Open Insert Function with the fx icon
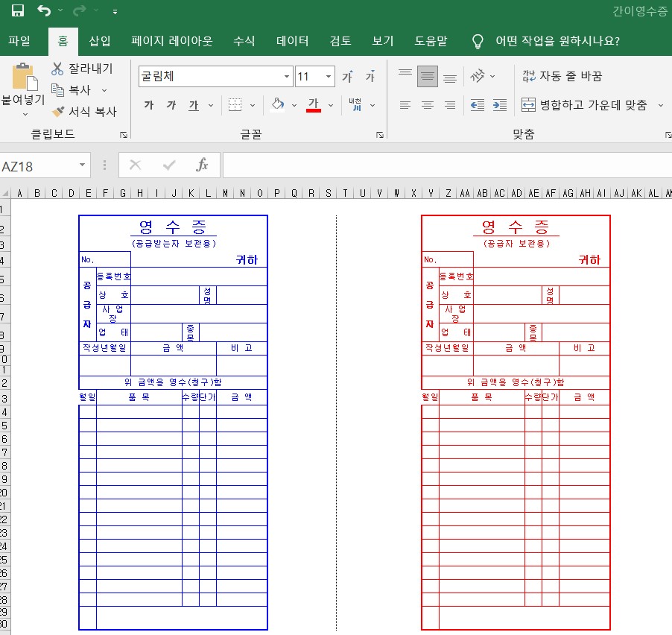The height and width of the screenshot is (635, 672). point(203,165)
